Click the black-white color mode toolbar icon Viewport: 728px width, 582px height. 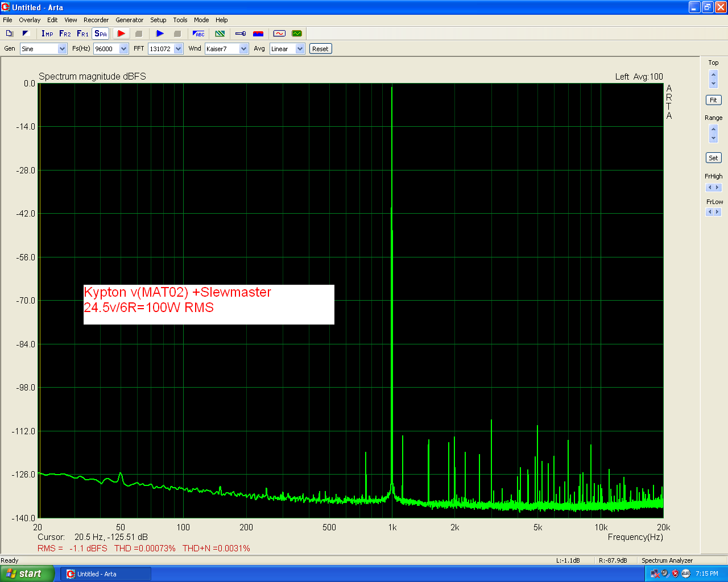click(x=26, y=34)
